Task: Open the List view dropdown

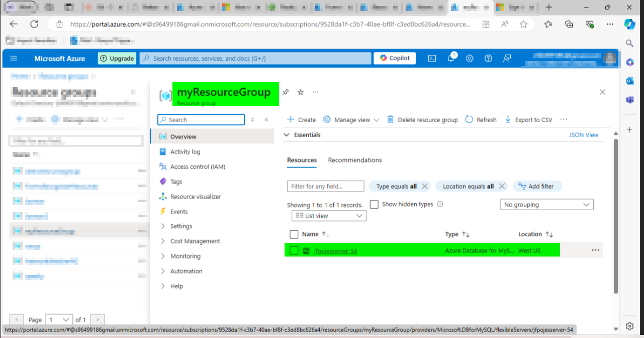Action: click(329, 215)
